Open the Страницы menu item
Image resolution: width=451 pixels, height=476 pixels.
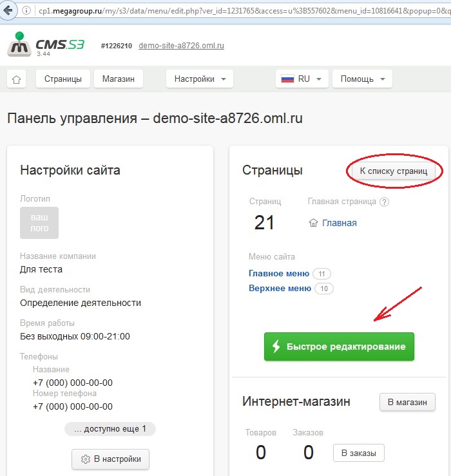(x=63, y=79)
